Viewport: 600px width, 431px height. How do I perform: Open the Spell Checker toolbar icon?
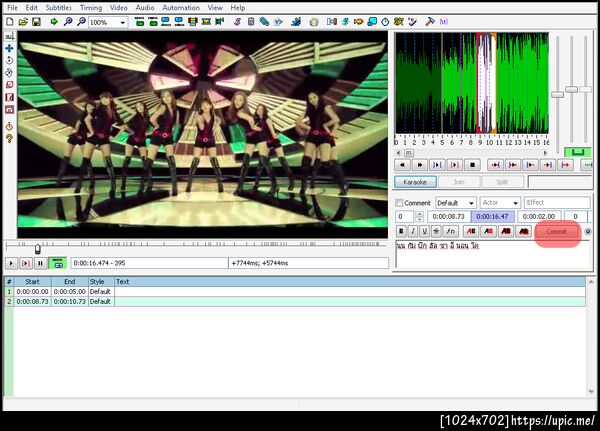coord(412,22)
